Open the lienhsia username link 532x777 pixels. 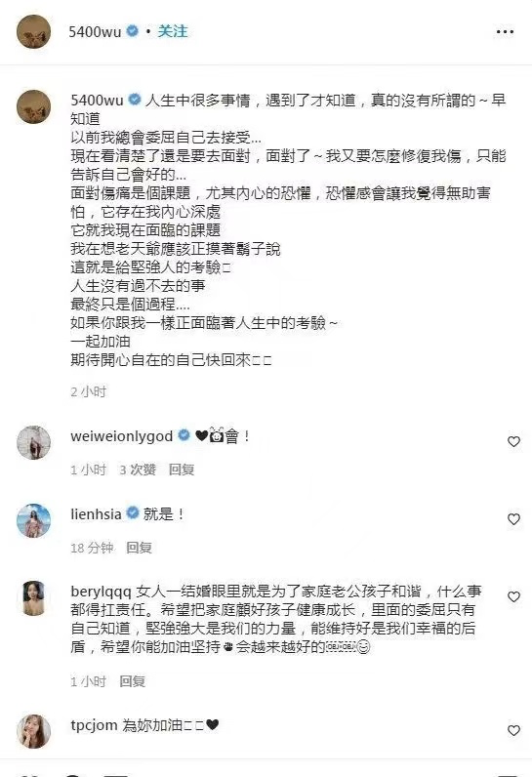coord(96,514)
